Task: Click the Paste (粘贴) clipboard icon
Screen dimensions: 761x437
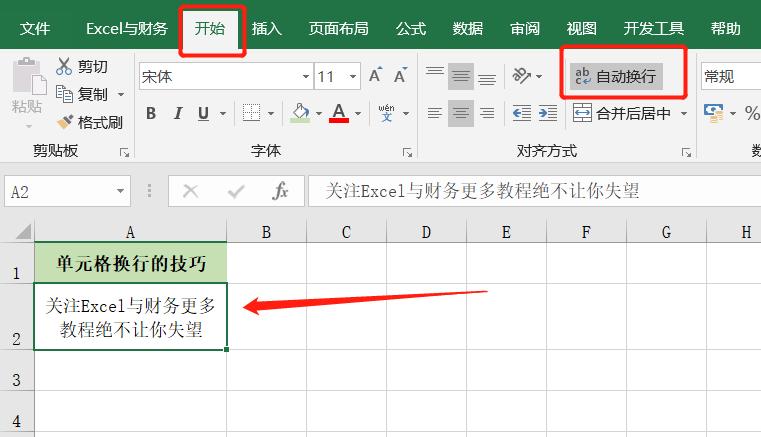Action: coord(29,75)
